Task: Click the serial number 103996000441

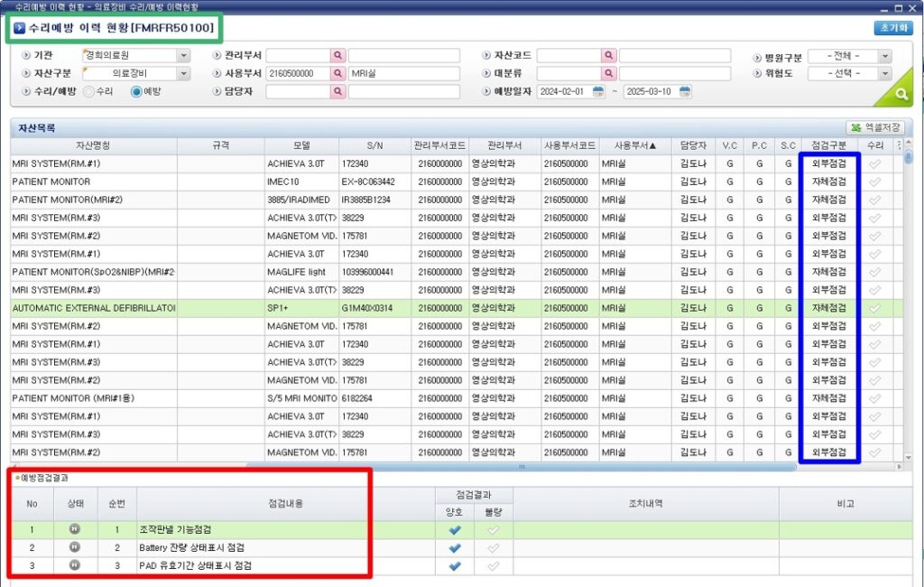Action: click(x=368, y=272)
